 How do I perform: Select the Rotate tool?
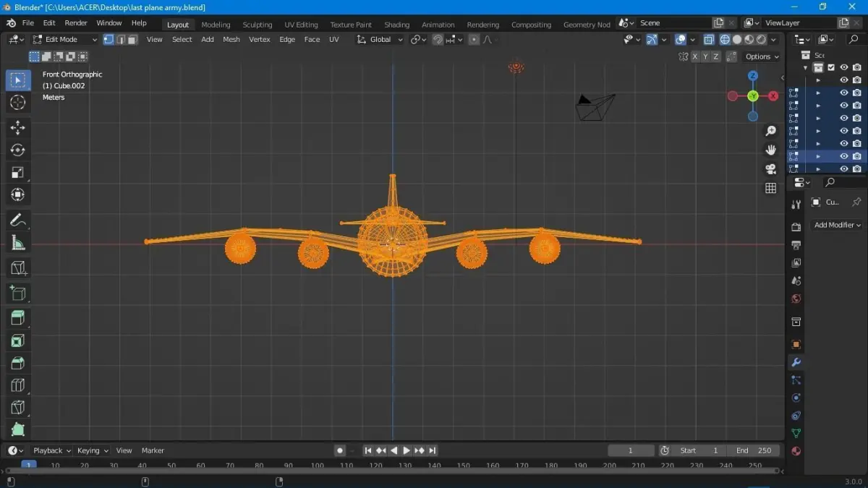coord(18,150)
